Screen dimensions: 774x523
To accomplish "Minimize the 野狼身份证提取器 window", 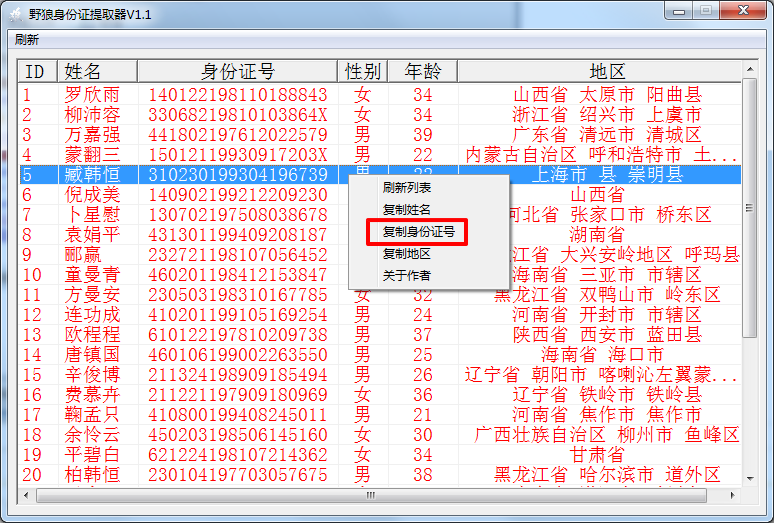I will coord(679,10).
